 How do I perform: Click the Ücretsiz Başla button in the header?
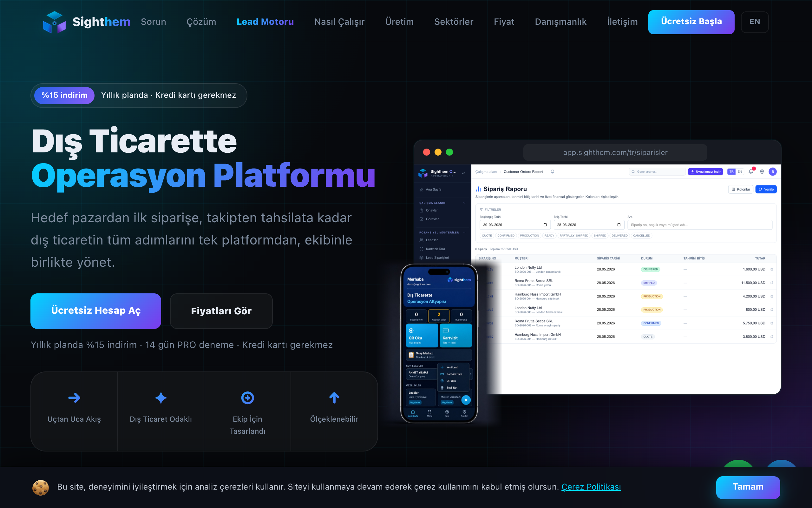[691, 22]
